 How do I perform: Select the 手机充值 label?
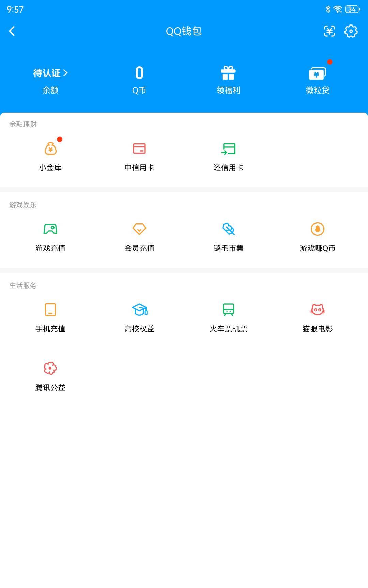point(50,329)
